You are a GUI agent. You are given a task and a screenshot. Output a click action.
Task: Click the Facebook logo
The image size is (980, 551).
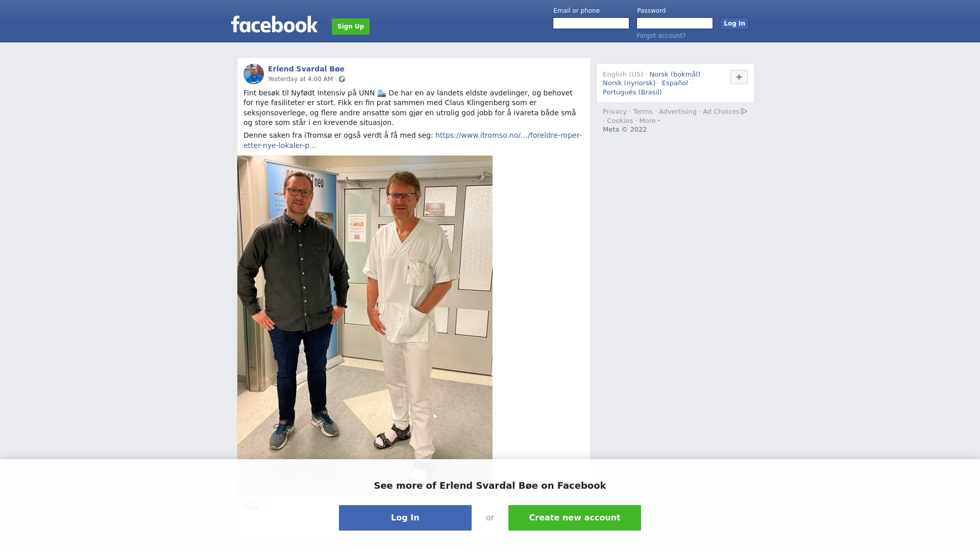pos(274,24)
